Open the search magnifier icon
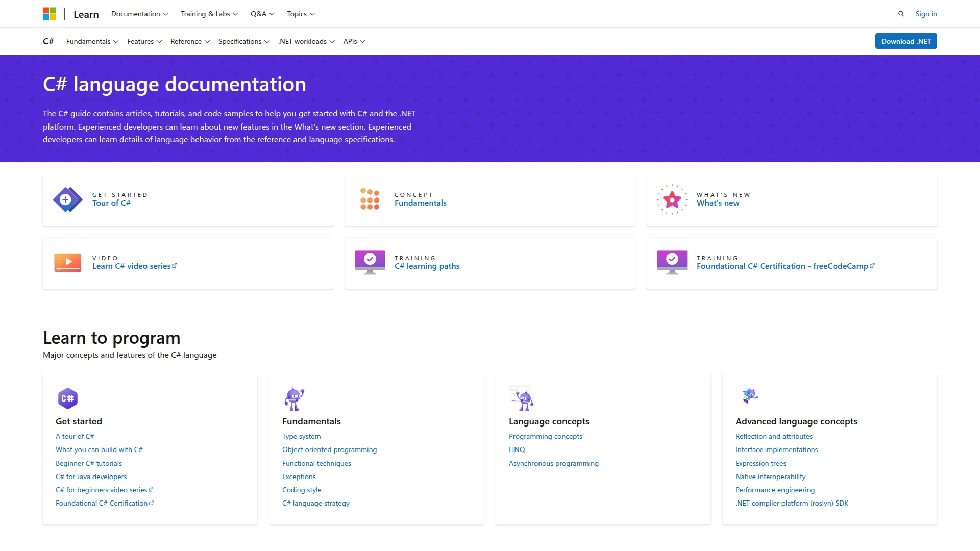Image resolution: width=980 pixels, height=551 pixels. [x=901, y=14]
